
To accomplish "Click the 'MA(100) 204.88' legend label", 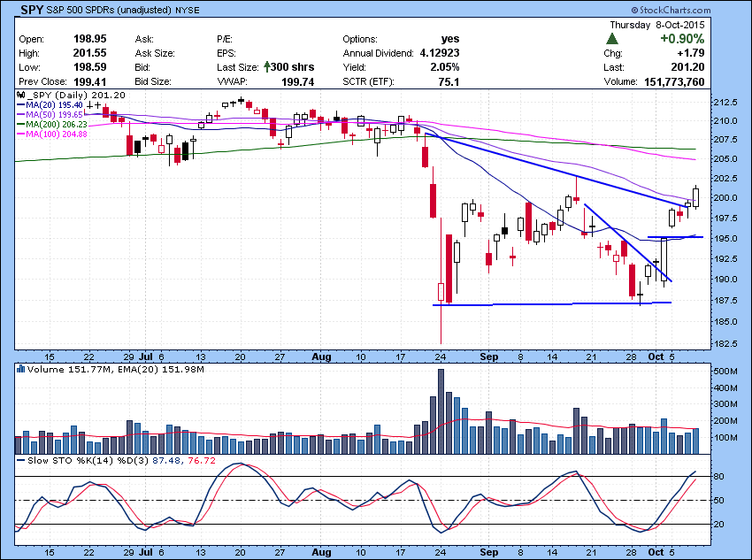I will coord(57,134).
